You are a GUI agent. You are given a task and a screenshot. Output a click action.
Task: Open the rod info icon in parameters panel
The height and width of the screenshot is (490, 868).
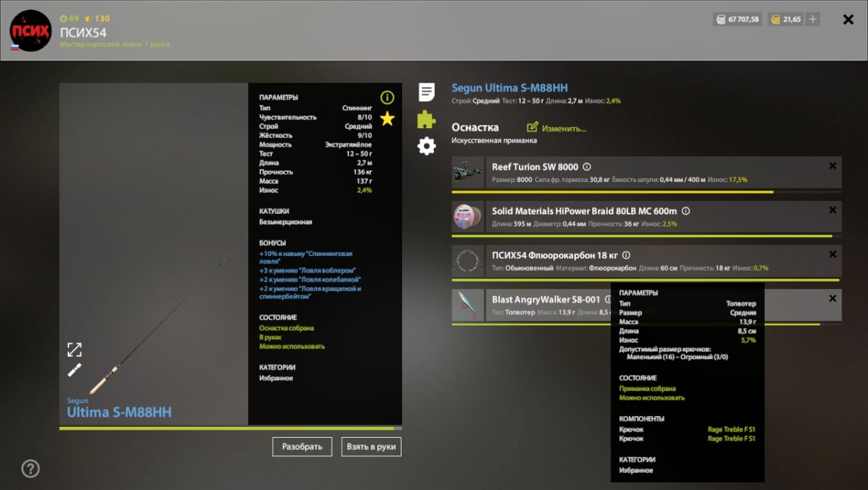click(x=387, y=97)
